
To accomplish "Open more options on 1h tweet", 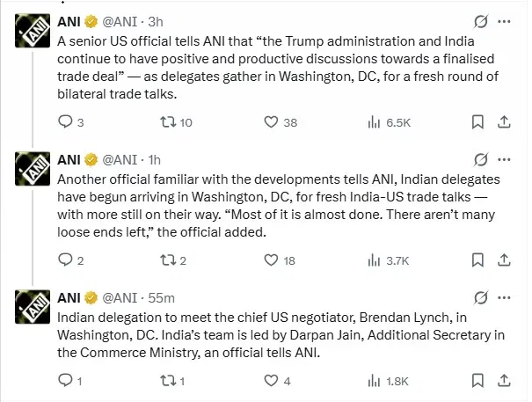I will click(x=505, y=159).
